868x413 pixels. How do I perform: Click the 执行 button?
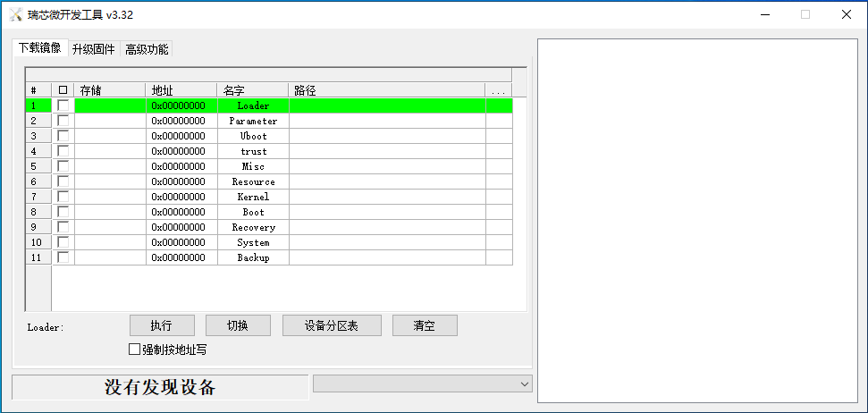point(162,325)
